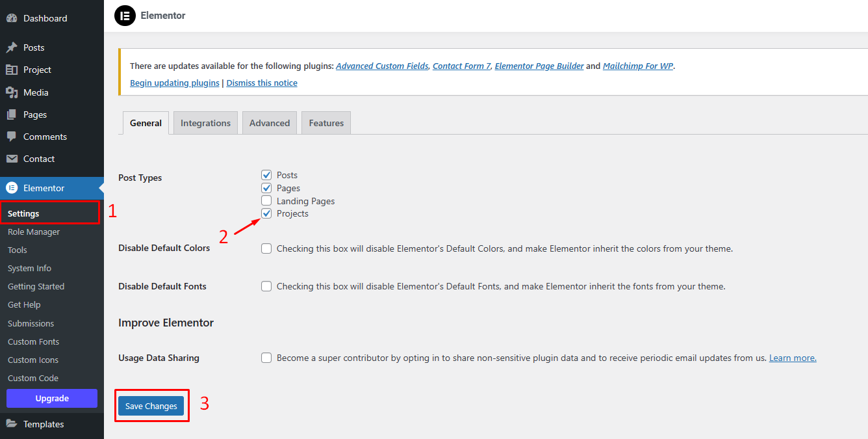868x439 pixels.
Task: Uncheck the Pages post type checkbox
Action: click(x=266, y=188)
